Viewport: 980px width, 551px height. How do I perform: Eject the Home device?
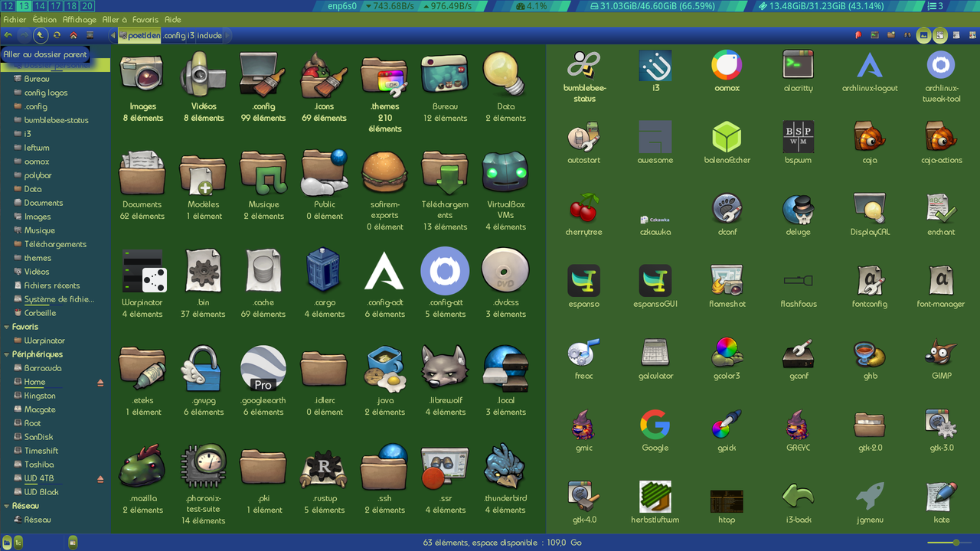[100, 382]
